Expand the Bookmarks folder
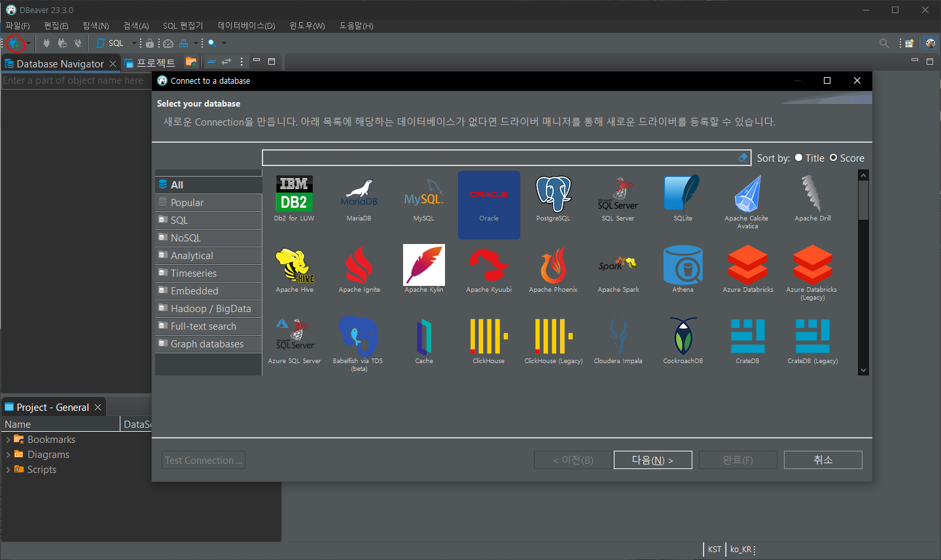The image size is (941, 560). click(x=8, y=440)
